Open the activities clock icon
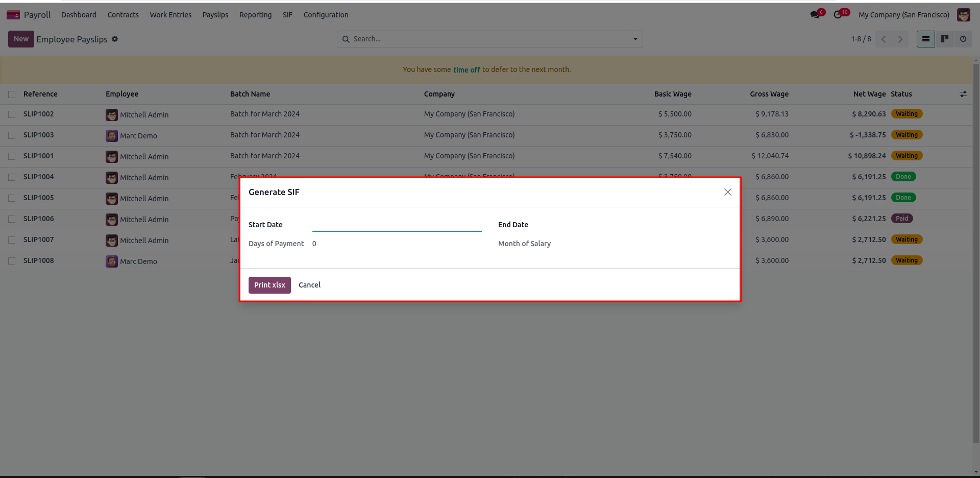 tap(838, 15)
